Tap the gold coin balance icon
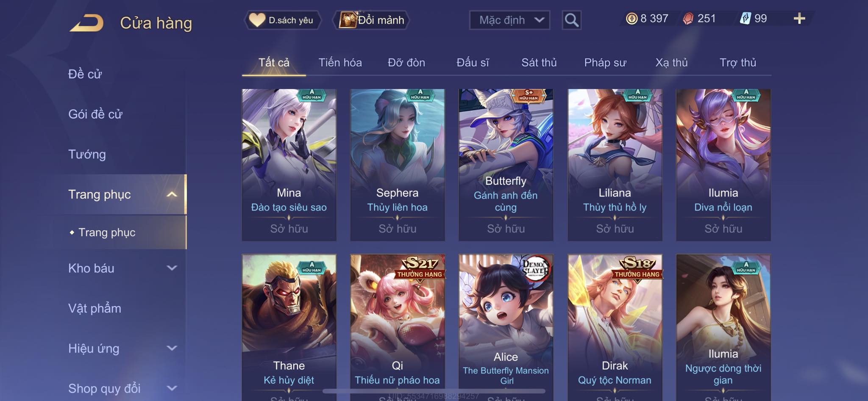This screenshot has height=401, width=868. 632,19
